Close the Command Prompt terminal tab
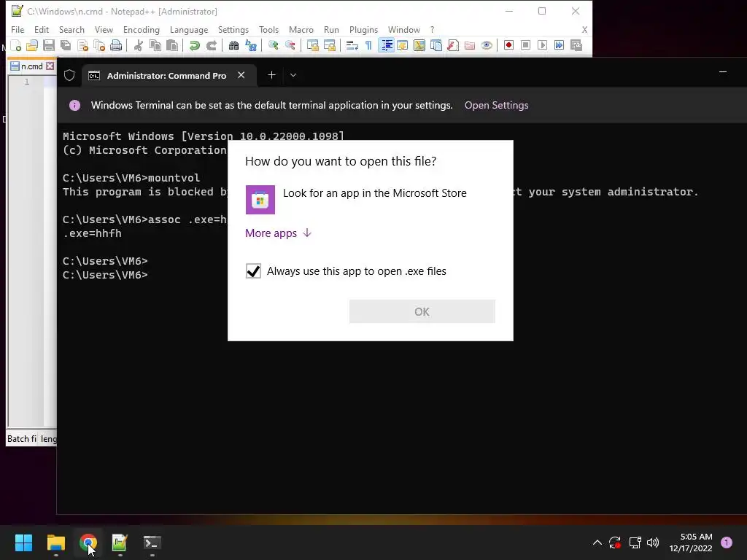Image resolution: width=747 pixels, height=560 pixels. (241, 75)
